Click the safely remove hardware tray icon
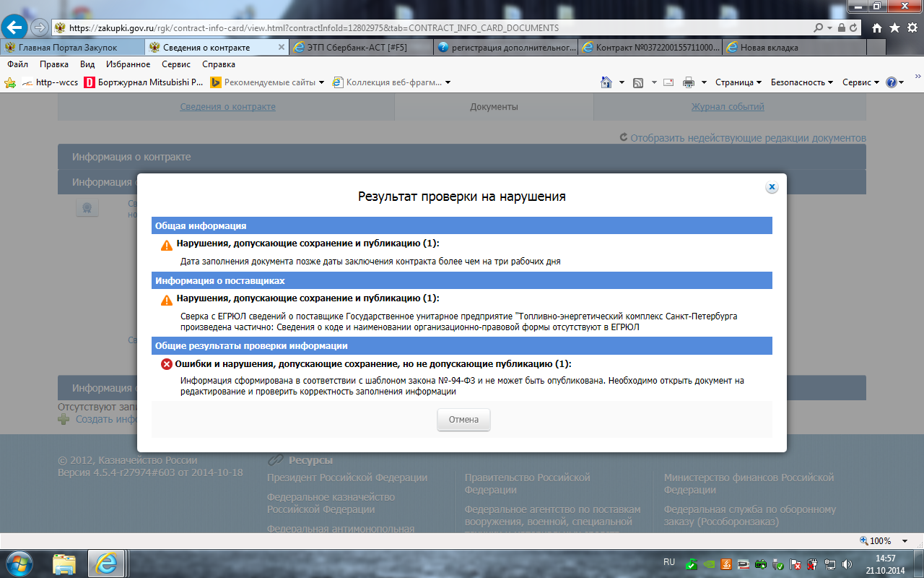Image resolution: width=924 pixels, height=578 pixels. point(777,564)
